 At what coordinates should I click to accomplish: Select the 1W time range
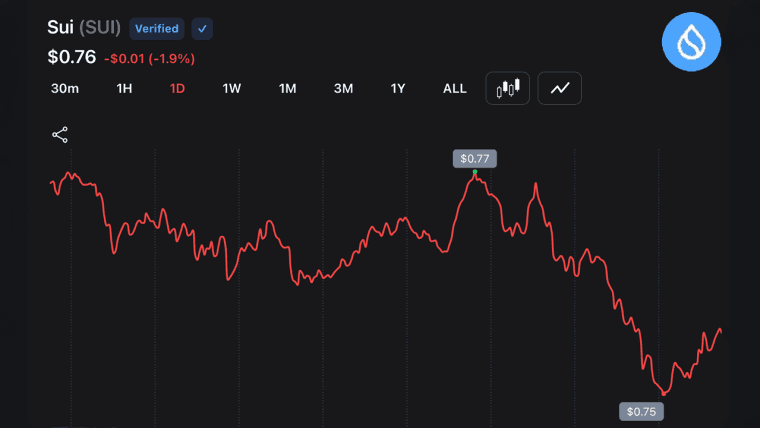click(x=232, y=89)
